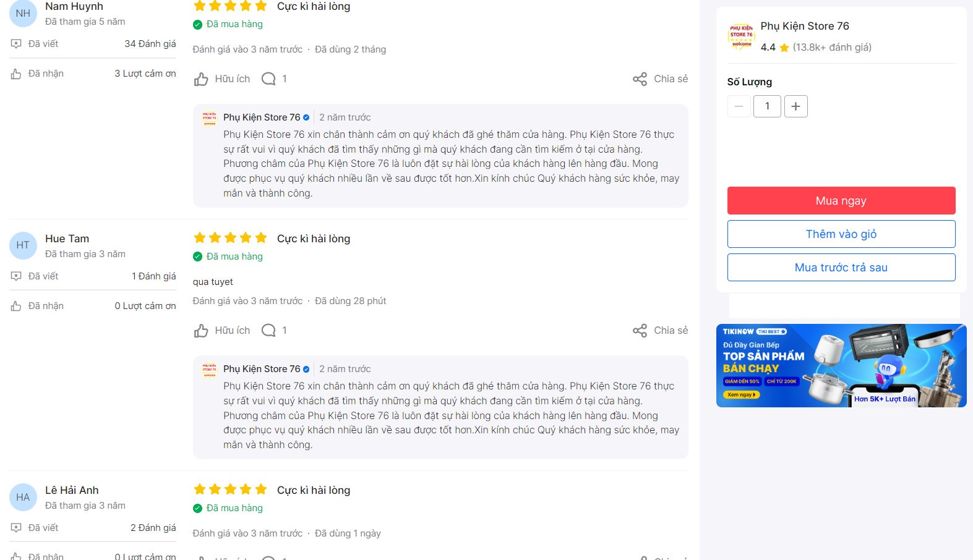
Task: Click Phụ Kiện Store 76 reply name under Hue Tam
Action: tap(262, 369)
